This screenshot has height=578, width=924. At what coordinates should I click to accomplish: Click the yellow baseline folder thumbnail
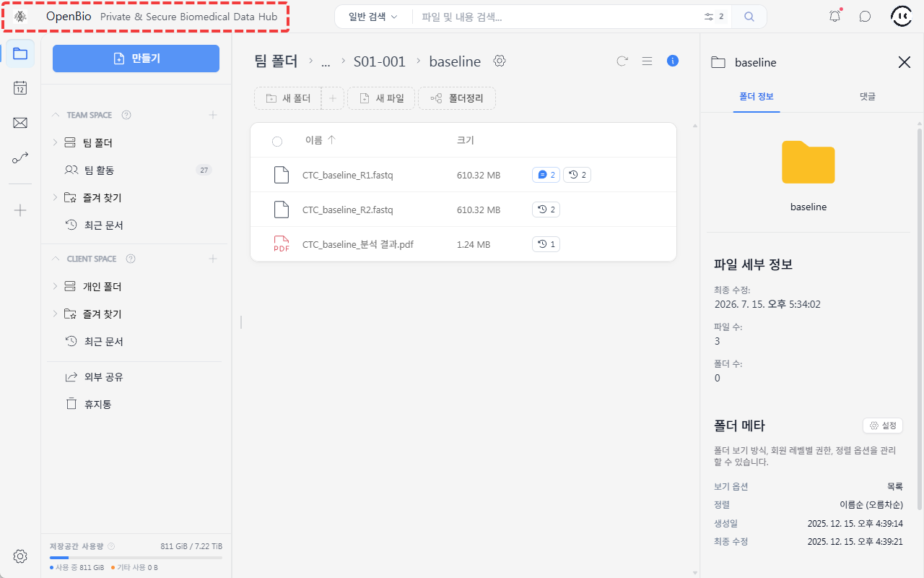(x=808, y=162)
